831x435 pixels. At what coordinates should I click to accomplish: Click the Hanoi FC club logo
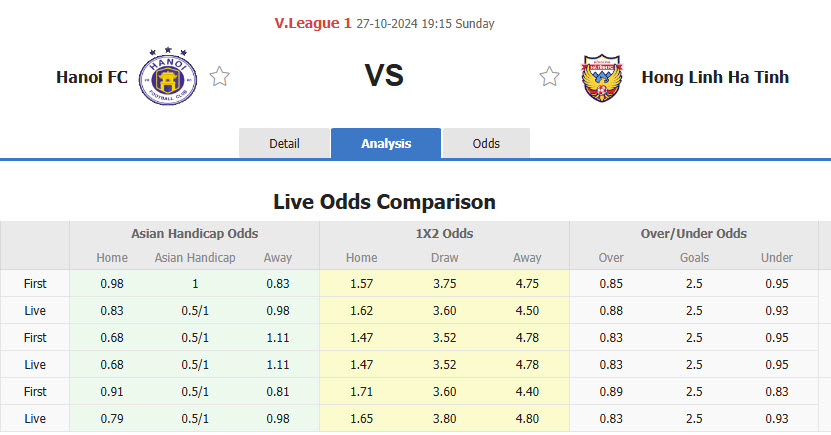168,77
